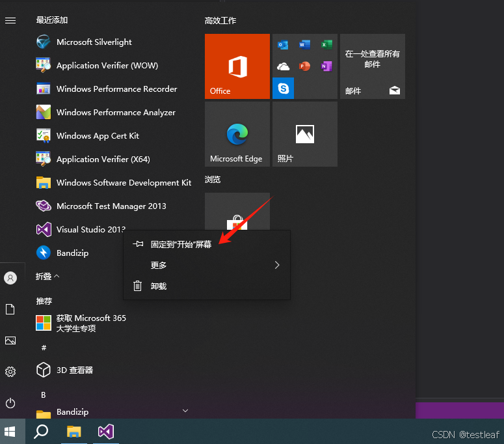The height and width of the screenshot is (444, 504).
Task: Open Settings gear in Start sidebar
Action: 10,372
